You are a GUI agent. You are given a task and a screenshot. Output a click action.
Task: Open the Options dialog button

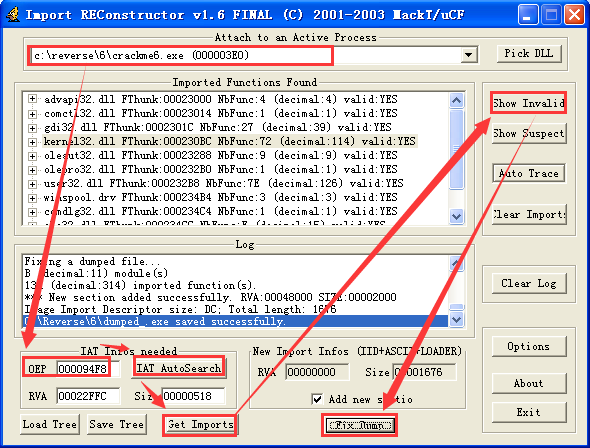pos(529,346)
